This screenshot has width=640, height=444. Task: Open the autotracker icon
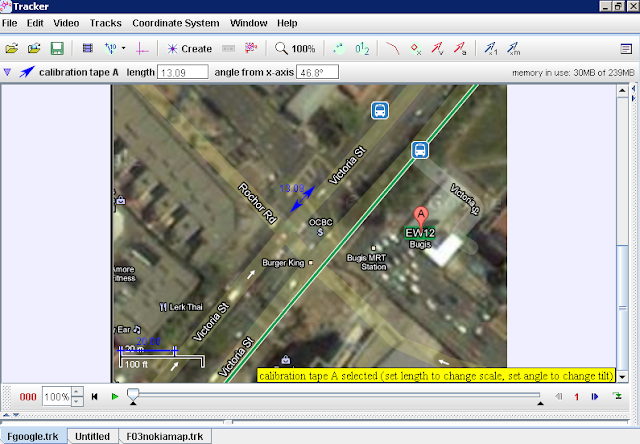251,48
